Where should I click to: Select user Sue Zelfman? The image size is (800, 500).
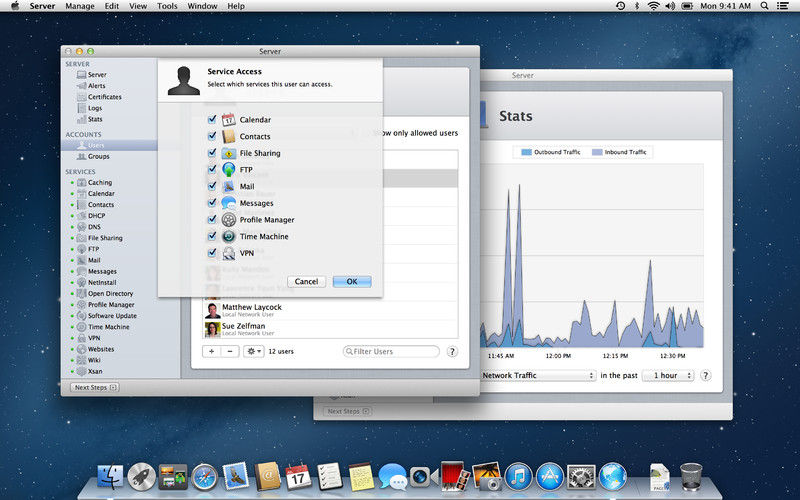(330, 329)
